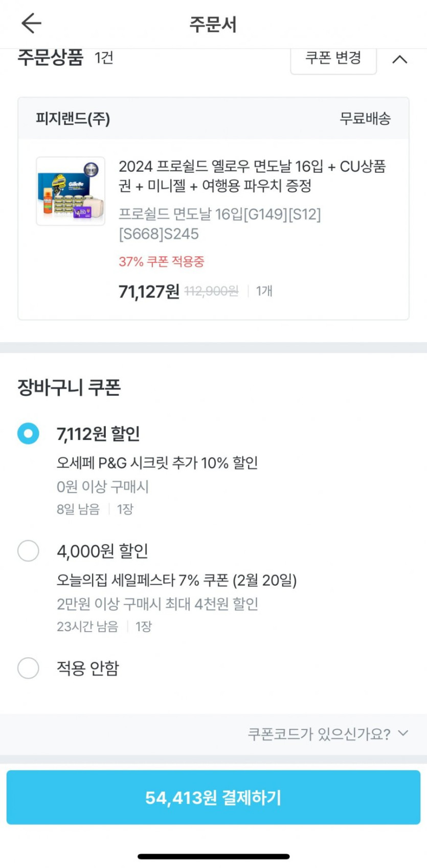
Task: Tap the 오늘의집 세일페스타 7% coupon description
Action: click(176, 580)
